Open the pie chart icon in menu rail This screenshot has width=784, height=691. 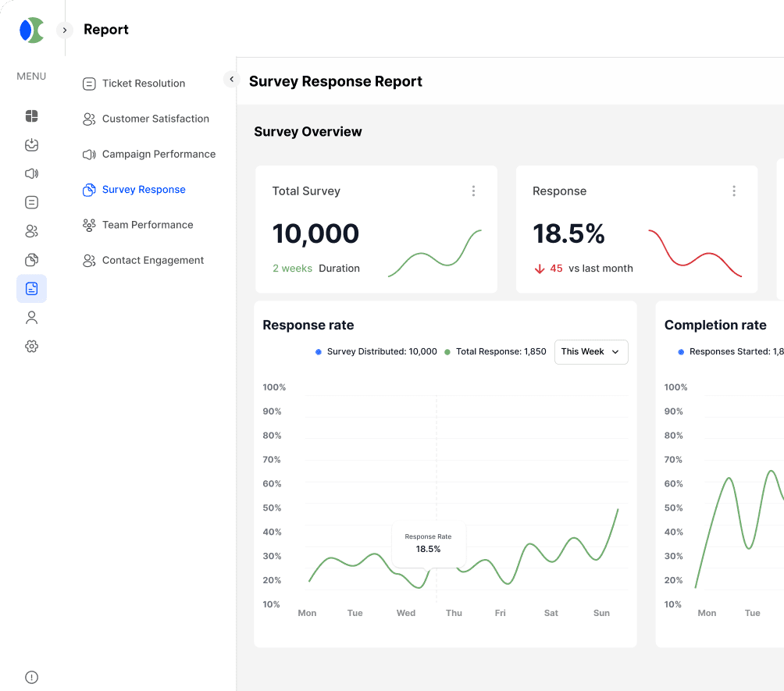pos(31,260)
